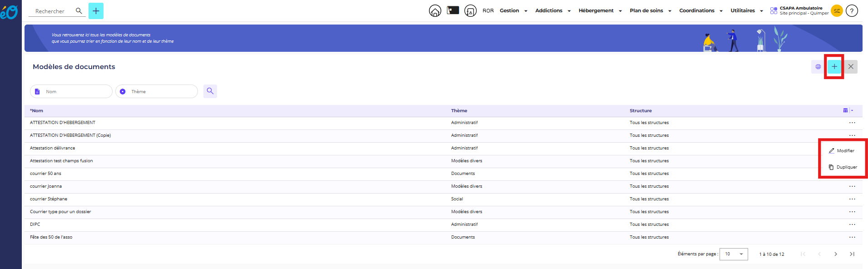Screen dimensions: 868x269
Task: Click the search magnifier next to Thème filter
Action: [210, 91]
